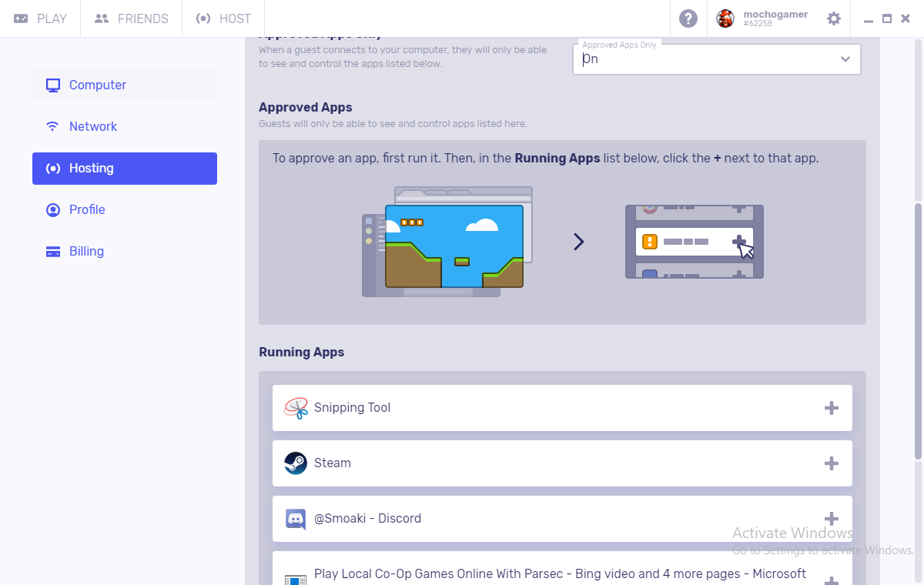Open Profile settings section
Viewport: 924px width, 585px height.
click(125, 210)
